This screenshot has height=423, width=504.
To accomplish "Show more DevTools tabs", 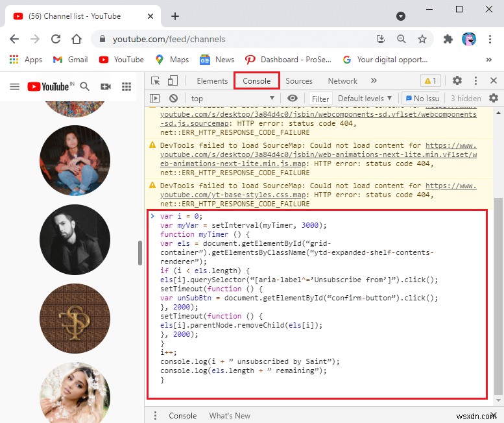I will 374,80.
